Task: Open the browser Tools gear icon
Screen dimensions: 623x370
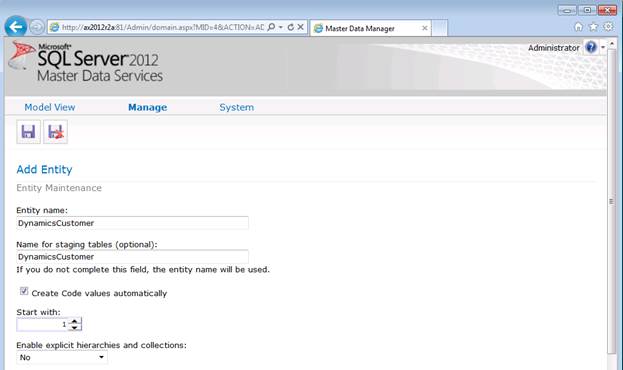Action: click(608, 27)
